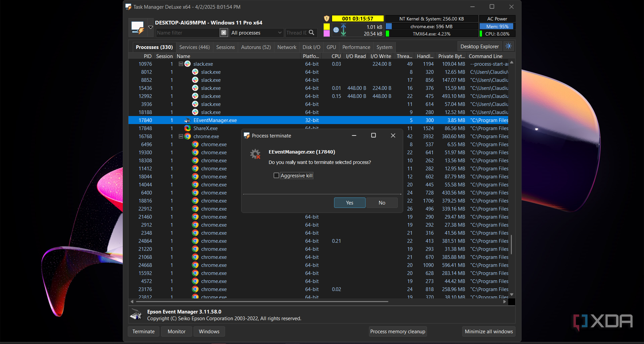Click the EEventManager.exe scanner icon
Image resolution: width=644 pixels, height=344 pixels.
[187, 120]
